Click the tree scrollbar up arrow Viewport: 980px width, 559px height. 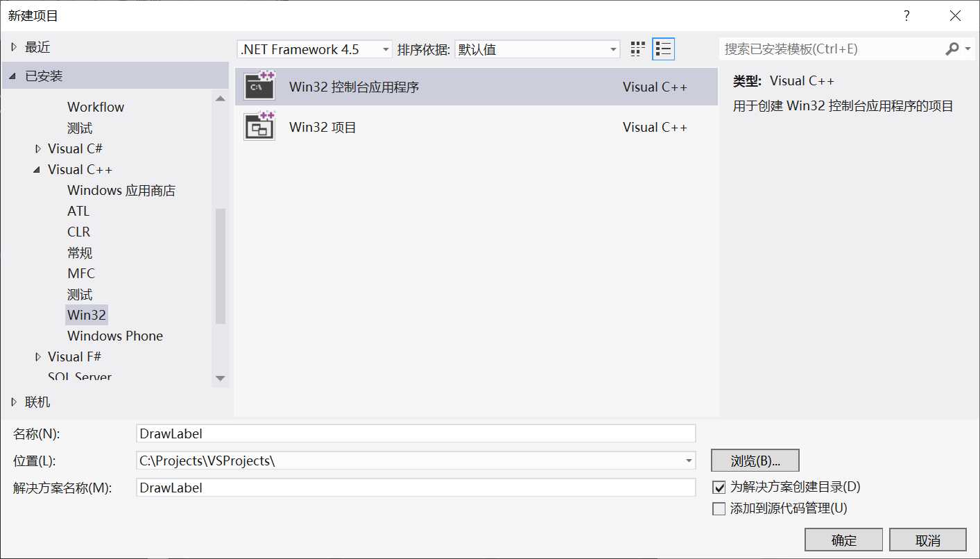(221, 98)
